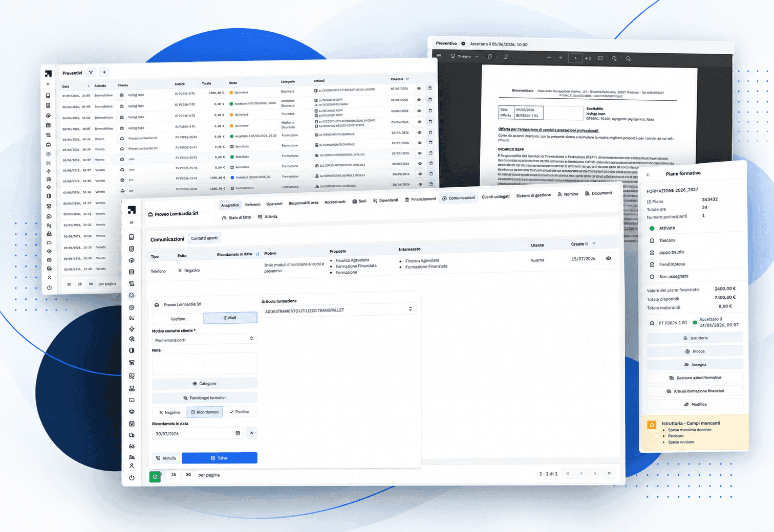Select Telefono as contact type

(x=178, y=319)
